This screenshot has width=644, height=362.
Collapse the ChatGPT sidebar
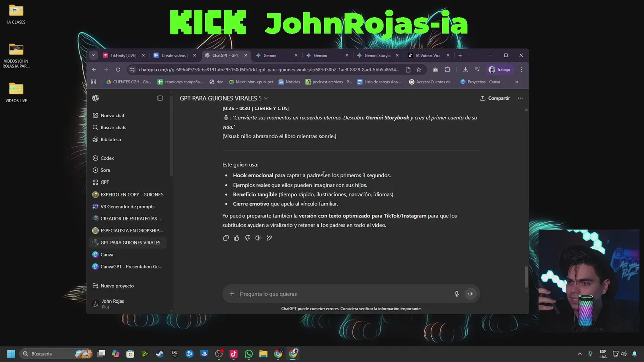(160, 98)
